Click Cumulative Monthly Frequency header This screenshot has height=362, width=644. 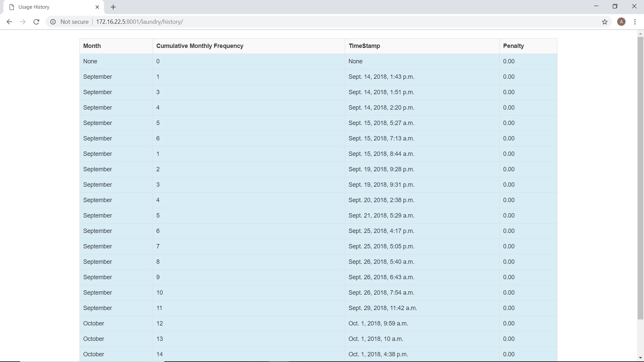(200, 46)
